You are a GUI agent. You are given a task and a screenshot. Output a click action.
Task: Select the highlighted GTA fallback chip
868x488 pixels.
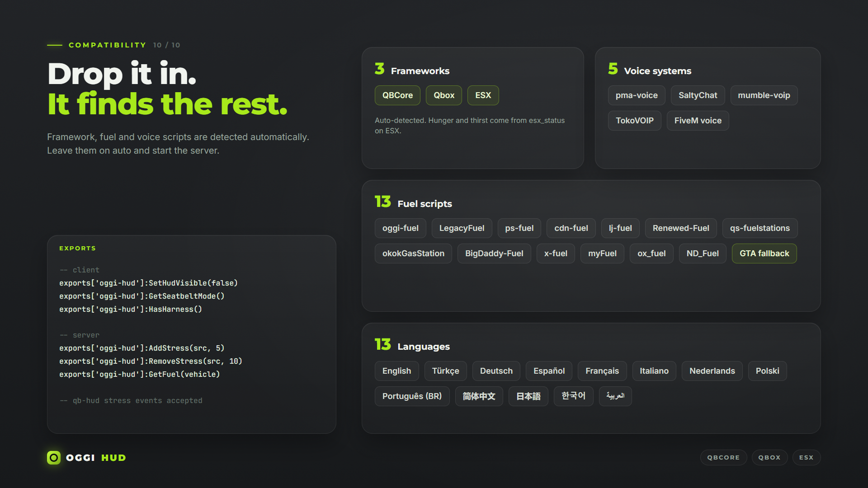pyautogui.click(x=764, y=253)
